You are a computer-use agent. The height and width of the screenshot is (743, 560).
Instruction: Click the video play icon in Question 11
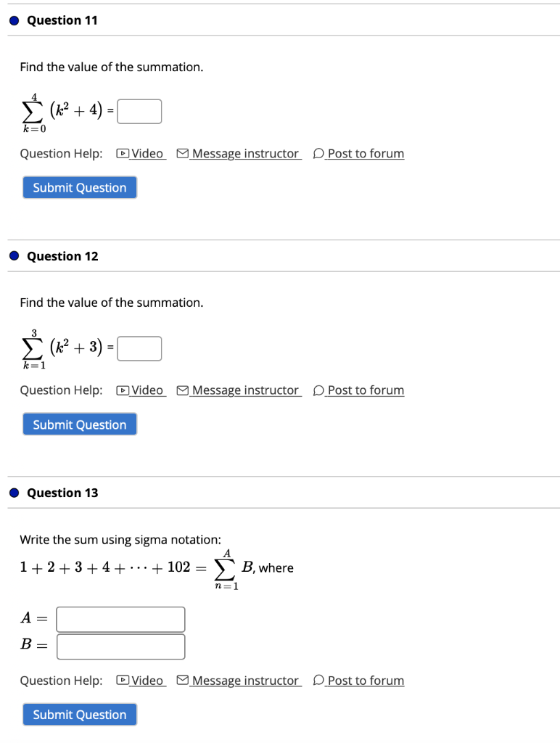coord(123,154)
